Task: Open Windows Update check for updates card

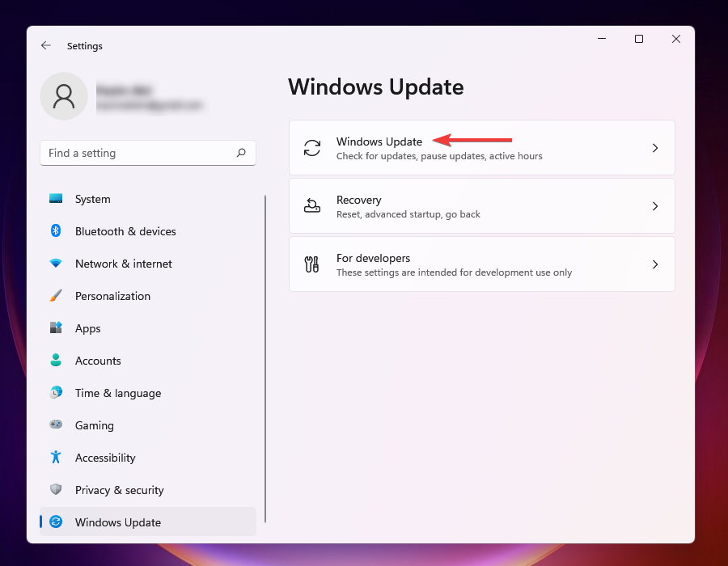Action: (482, 147)
